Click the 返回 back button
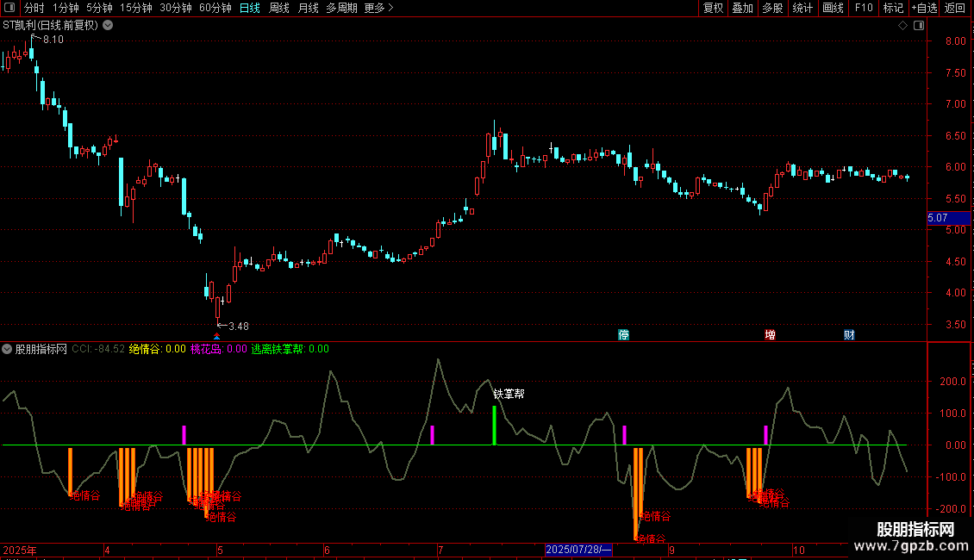The image size is (974, 560). [955, 8]
